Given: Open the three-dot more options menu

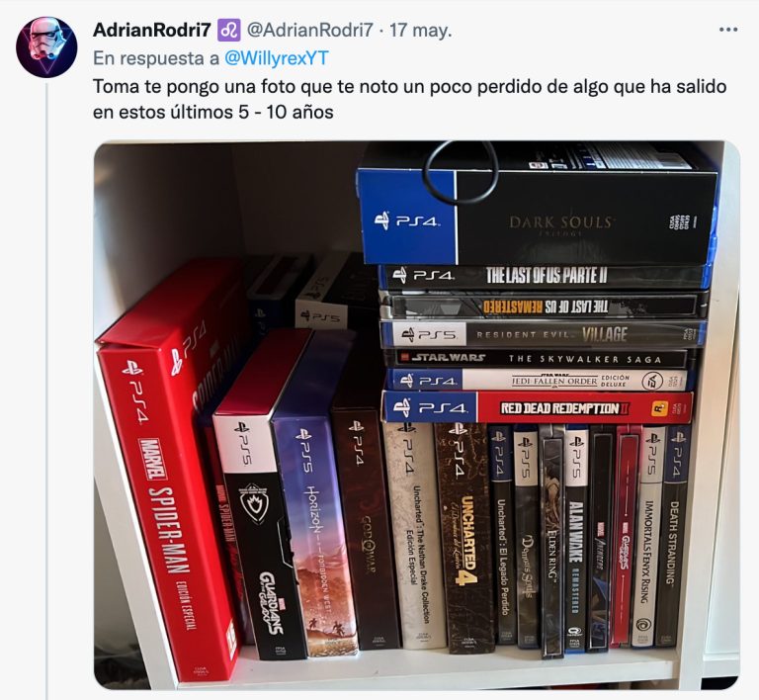Looking at the screenshot, I should (x=728, y=30).
